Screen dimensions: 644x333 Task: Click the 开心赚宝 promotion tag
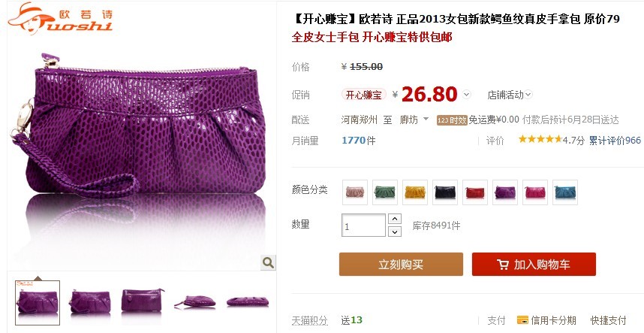[363, 95]
